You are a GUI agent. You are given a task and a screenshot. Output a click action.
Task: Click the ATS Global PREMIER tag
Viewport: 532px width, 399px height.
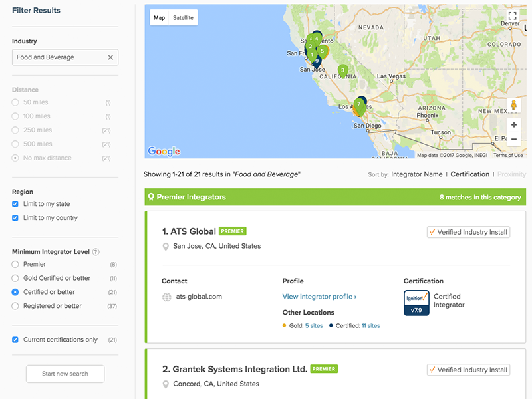point(232,231)
